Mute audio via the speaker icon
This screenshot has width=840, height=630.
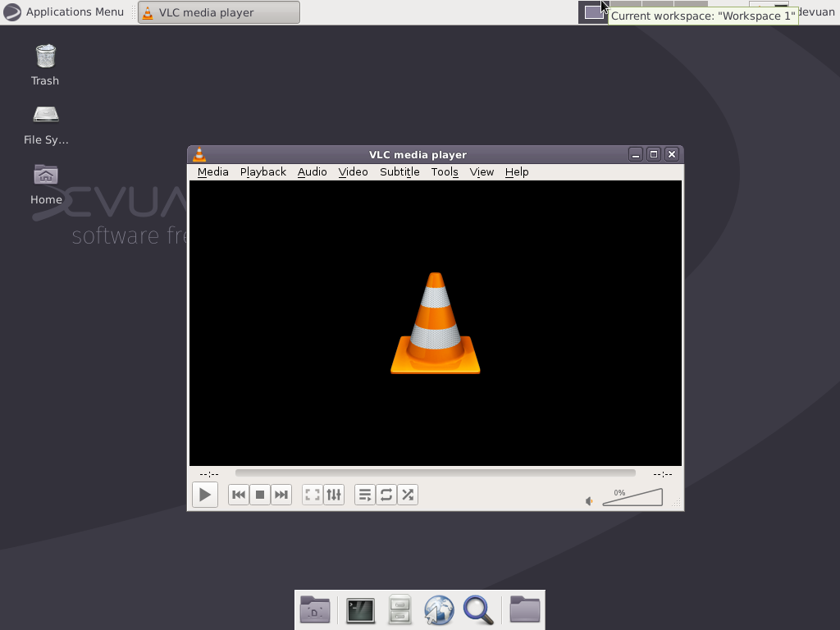point(588,500)
